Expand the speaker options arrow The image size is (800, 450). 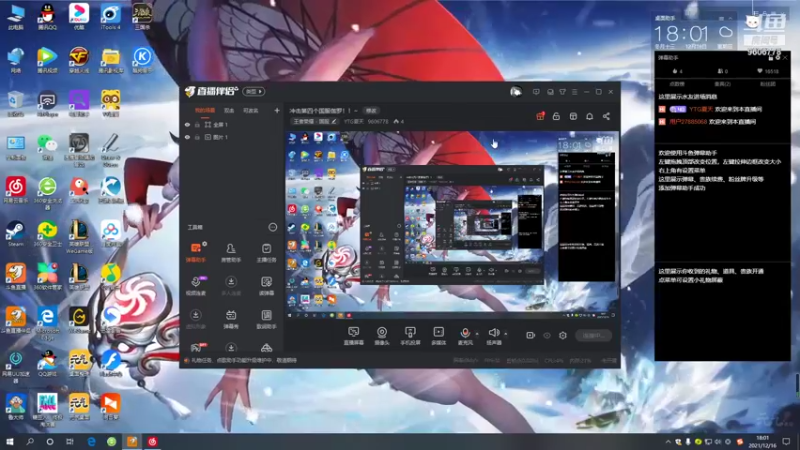point(506,334)
